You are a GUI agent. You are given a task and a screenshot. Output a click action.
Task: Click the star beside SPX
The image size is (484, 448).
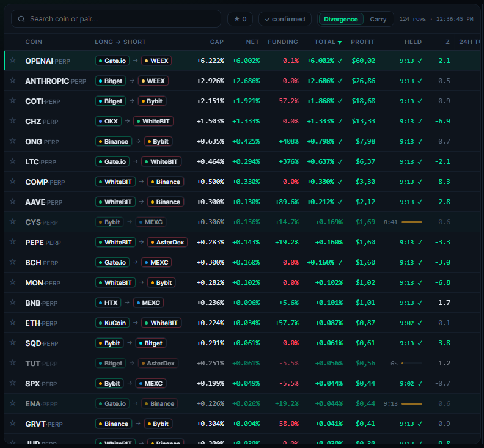coord(13,383)
